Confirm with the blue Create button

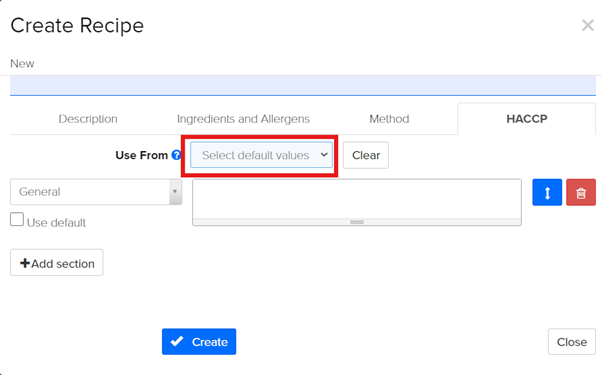point(199,342)
